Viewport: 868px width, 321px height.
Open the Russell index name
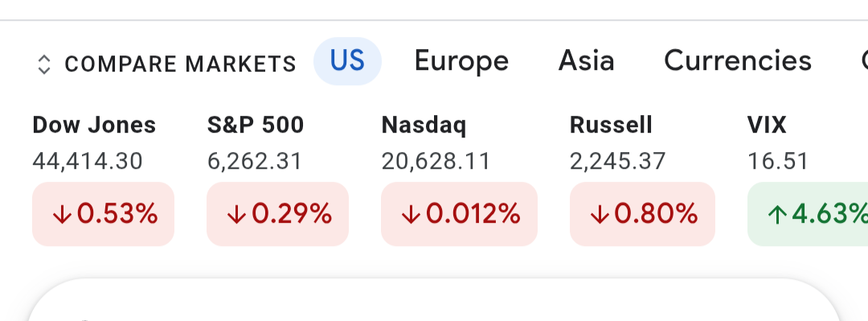tap(611, 126)
